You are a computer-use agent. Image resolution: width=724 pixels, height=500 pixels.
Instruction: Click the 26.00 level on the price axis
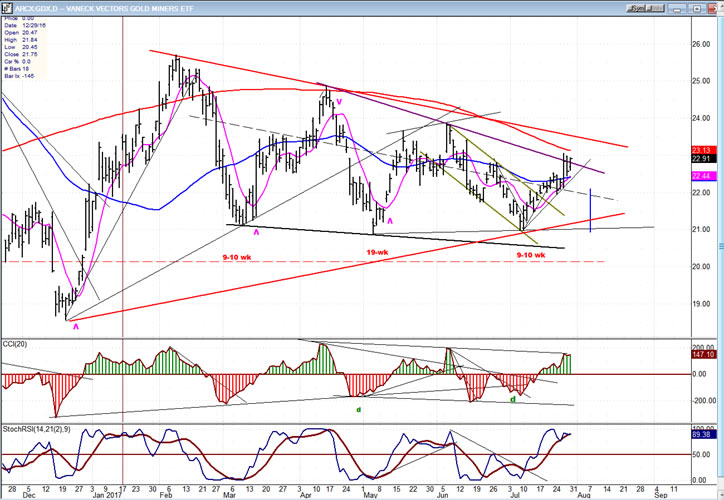[701, 44]
